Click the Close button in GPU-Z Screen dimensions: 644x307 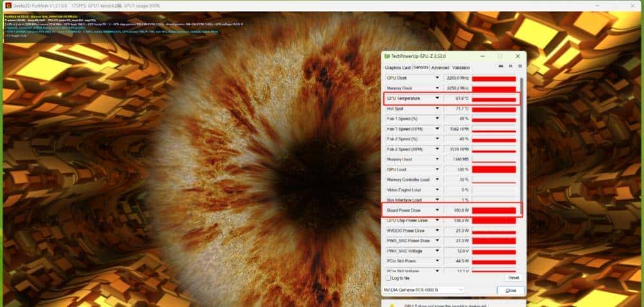click(511, 291)
